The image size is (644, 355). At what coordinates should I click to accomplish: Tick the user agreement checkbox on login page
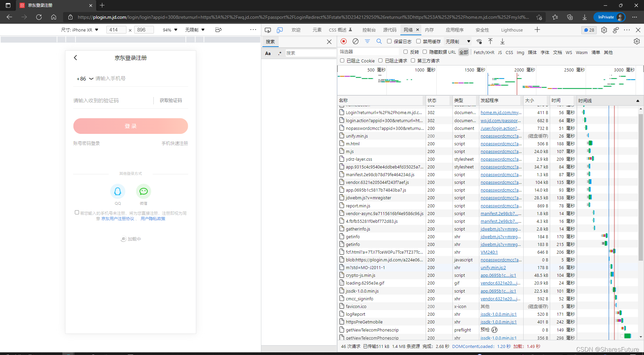coord(77,212)
